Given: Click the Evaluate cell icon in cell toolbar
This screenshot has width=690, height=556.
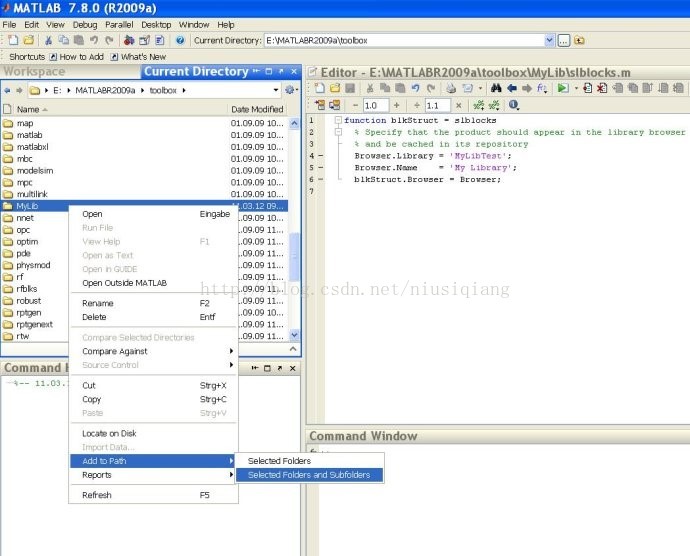Looking at the screenshot, I should coord(319,105).
